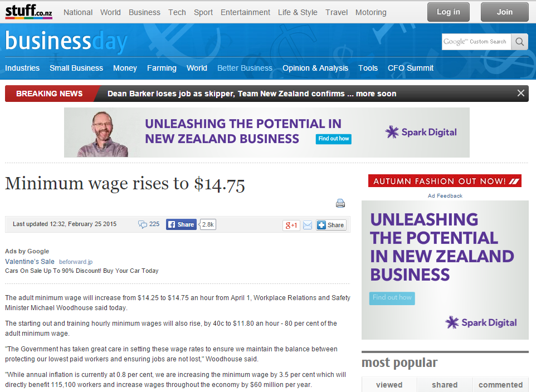
Task: Share article on Facebook
Action: pyautogui.click(x=181, y=224)
